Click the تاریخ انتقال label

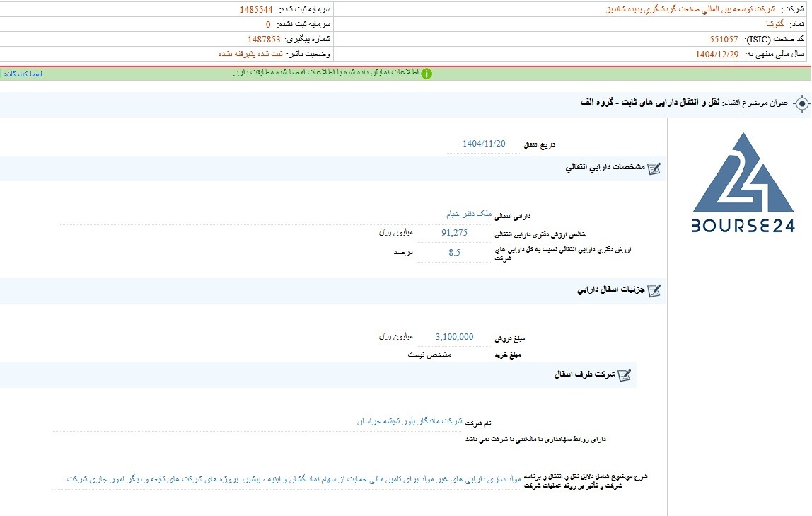tap(539, 146)
